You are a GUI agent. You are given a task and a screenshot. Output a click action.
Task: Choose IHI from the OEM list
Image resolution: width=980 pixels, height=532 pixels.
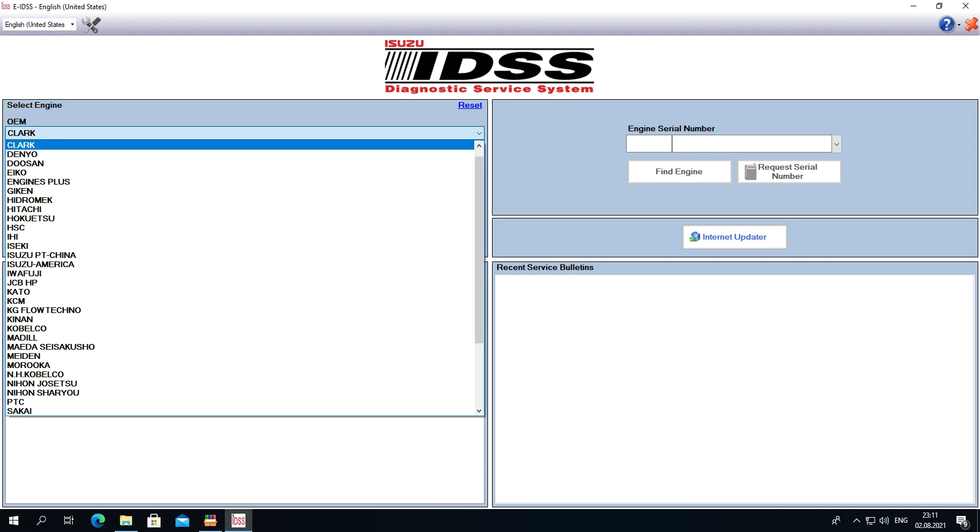(x=240, y=237)
